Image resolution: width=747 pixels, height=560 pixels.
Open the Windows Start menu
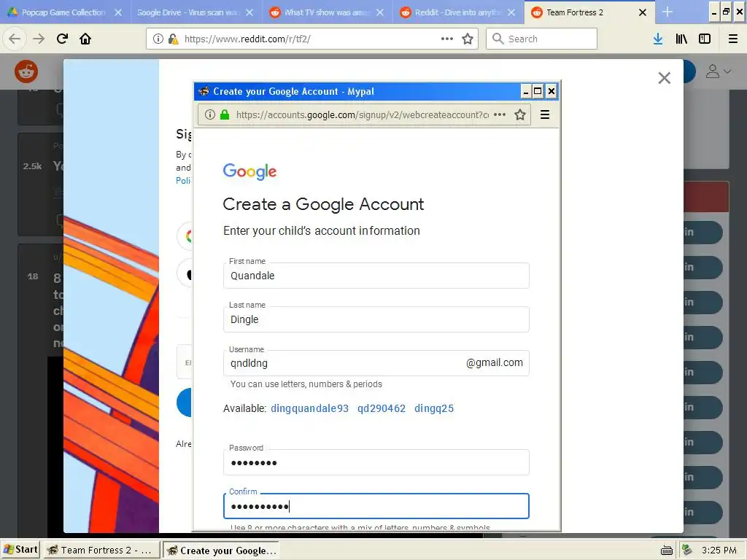(x=20, y=550)
